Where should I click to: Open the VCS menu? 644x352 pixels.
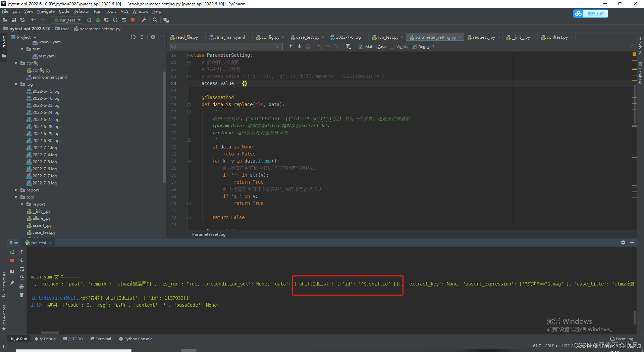point(124,11)
